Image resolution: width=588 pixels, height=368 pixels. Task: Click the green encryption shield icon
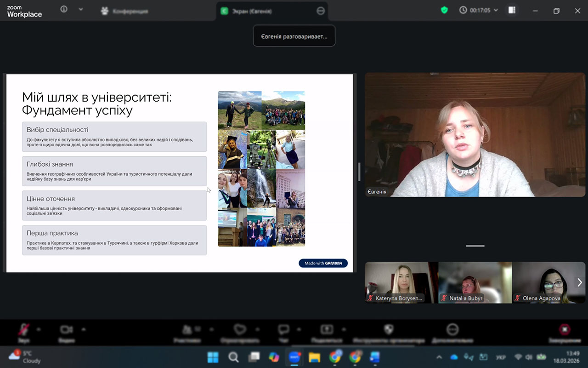click(444, 10)
